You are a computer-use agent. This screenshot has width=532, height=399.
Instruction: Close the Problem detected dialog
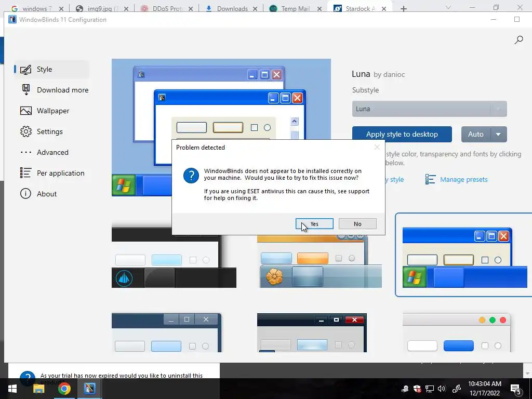(377, 147)
